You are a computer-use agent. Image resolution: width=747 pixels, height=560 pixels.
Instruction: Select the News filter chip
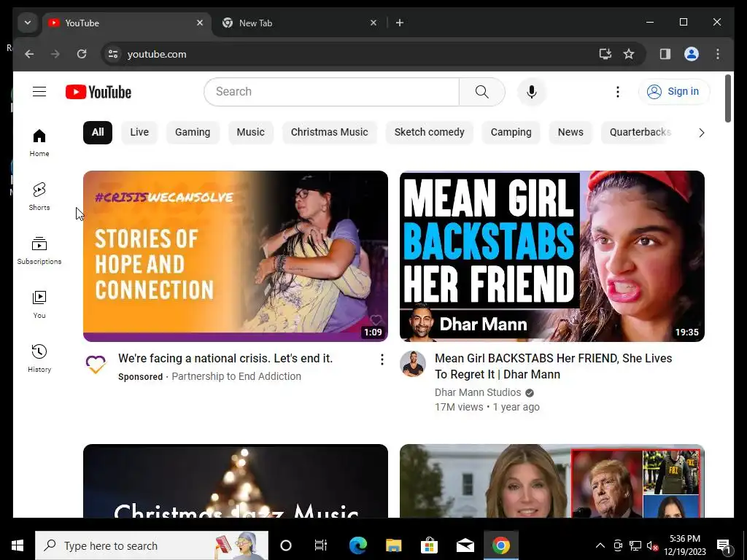pos(570,133)
